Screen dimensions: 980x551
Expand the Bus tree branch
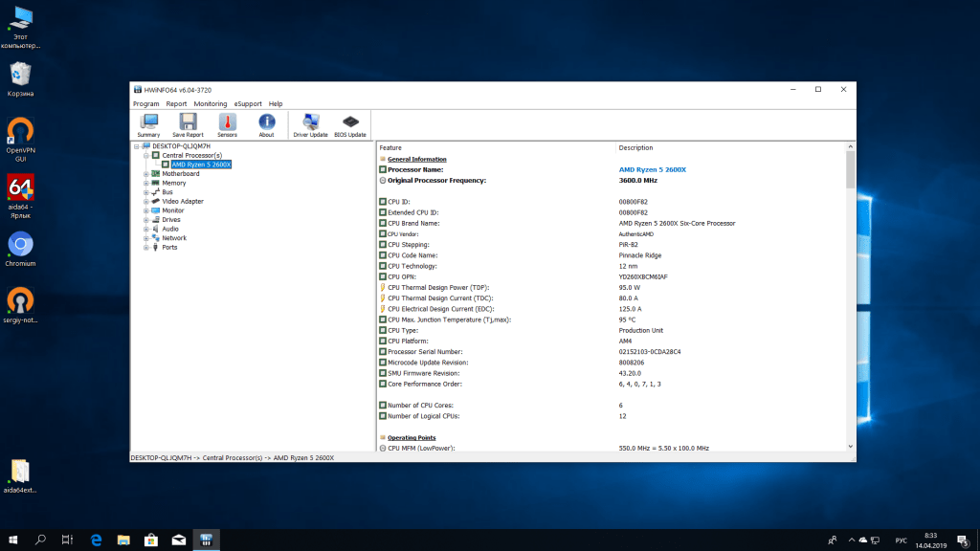146,192
